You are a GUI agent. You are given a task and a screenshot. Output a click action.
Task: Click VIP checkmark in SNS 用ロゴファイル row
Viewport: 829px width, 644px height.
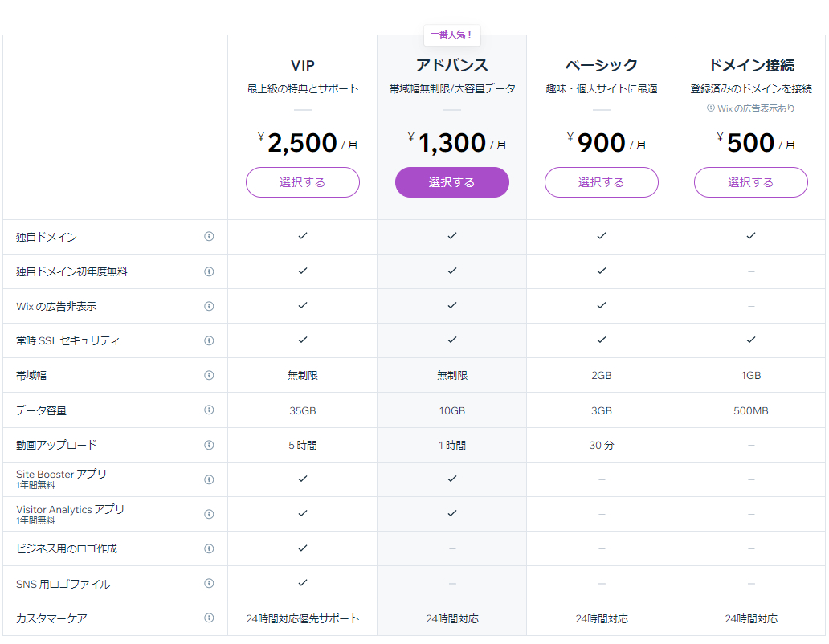tap(302, 583)
